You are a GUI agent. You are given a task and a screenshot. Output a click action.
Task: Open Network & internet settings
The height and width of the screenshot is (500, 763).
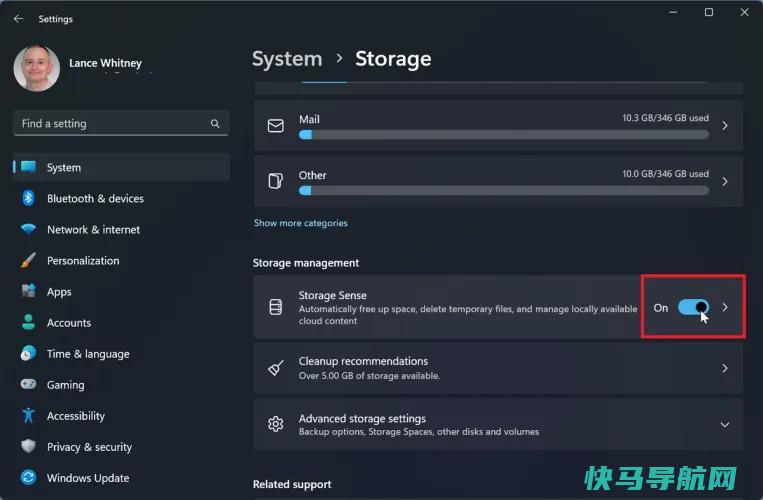[122, 230]
